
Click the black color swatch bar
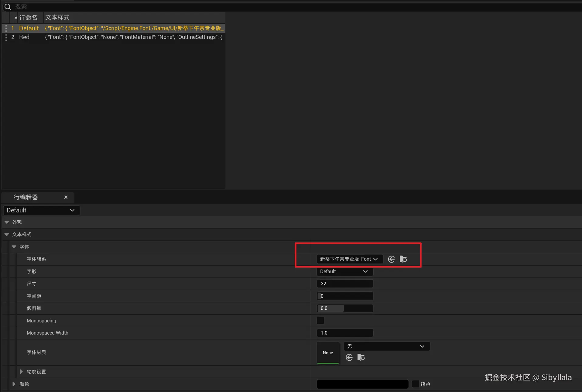363,384
